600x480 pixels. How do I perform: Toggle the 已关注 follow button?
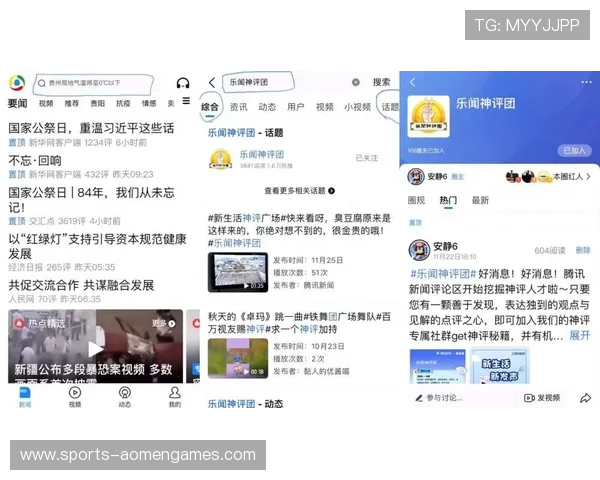tap(367, 158)
